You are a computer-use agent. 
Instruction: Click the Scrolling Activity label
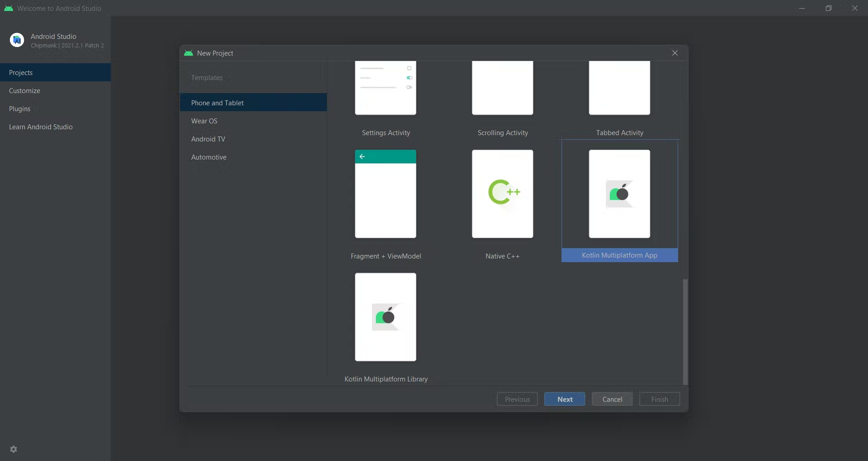click(x=503, y=133)
